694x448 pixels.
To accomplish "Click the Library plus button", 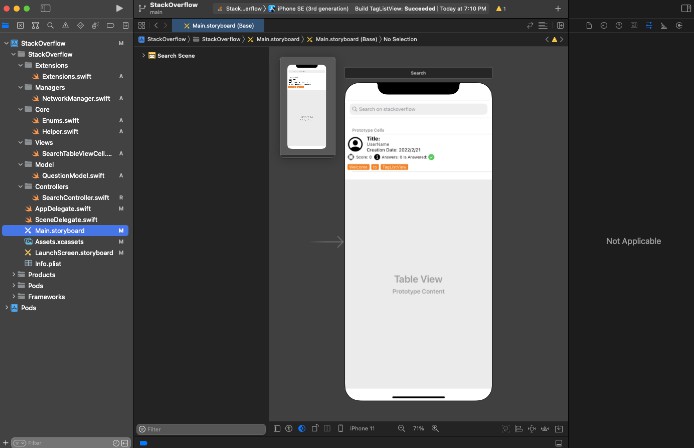I will click(558, 8).
